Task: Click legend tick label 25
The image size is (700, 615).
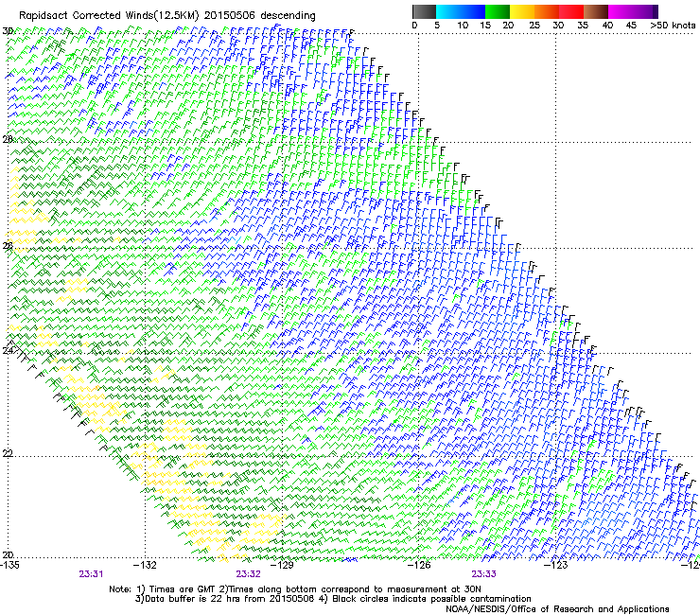Action: [x=534, y=26]
